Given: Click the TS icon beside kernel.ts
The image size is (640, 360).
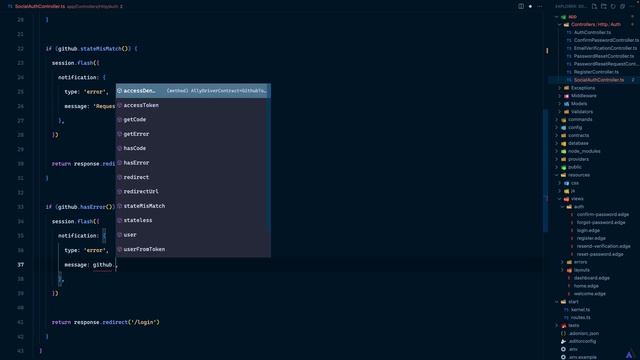Looking at the screenshot, I should point(566,310).
